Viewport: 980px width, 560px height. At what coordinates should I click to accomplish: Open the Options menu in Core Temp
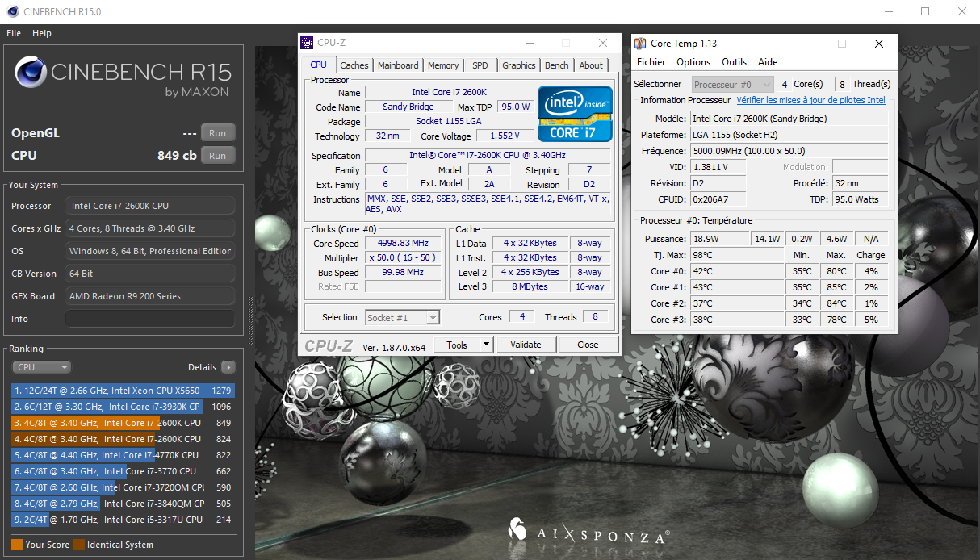(x=693, y=62)
